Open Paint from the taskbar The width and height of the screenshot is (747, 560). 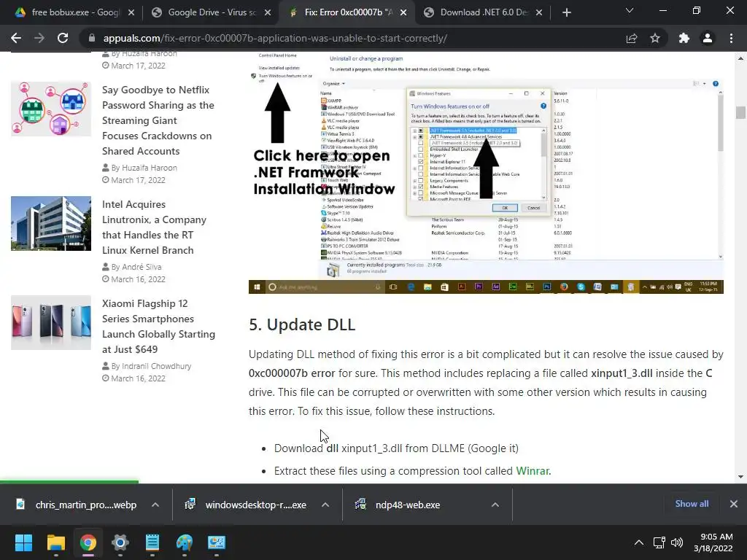[x=185, y=542]
